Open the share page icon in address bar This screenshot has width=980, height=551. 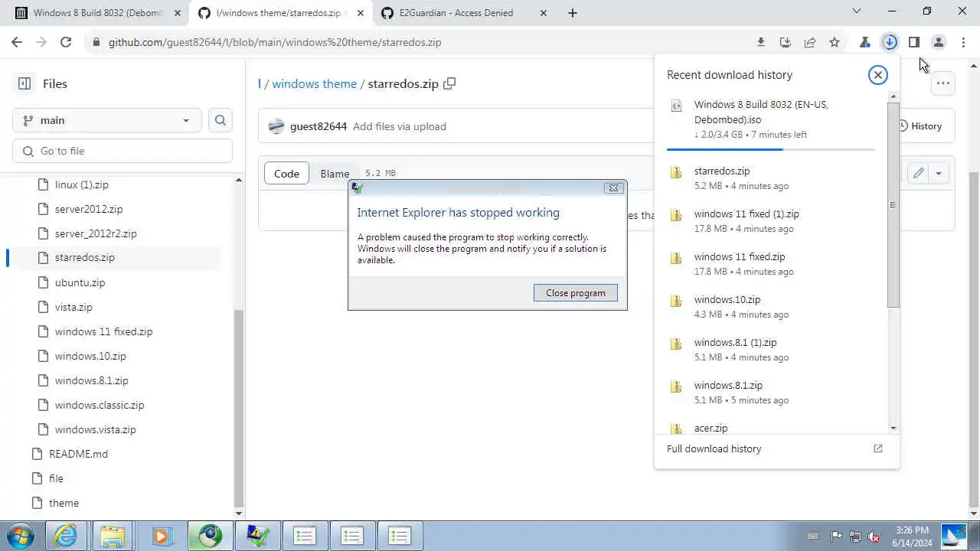pos(810,42)
